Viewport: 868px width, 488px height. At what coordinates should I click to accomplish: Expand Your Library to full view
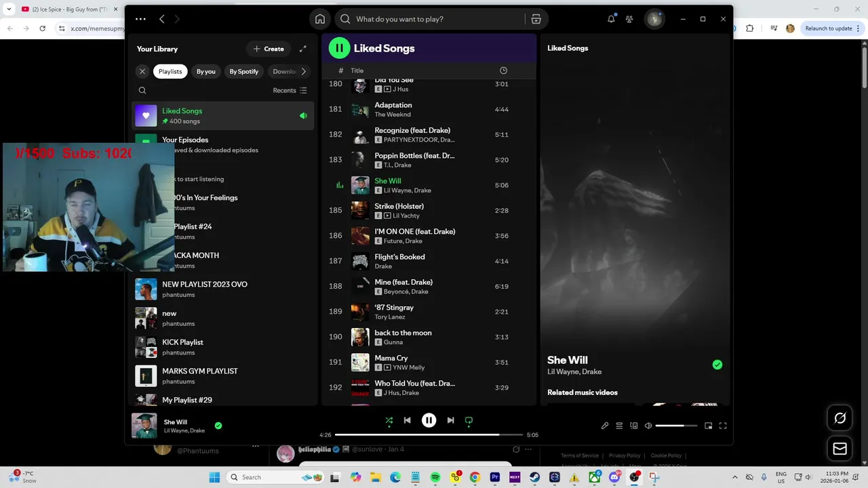(303, 49)
